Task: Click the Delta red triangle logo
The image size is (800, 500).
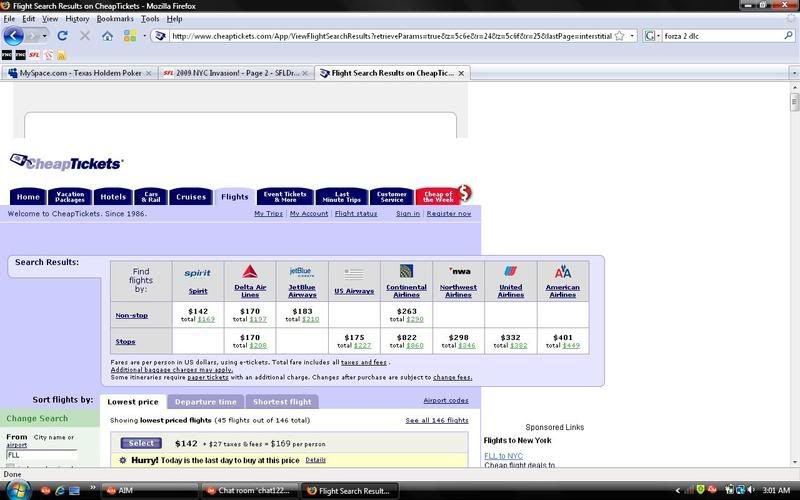Action: (x=249, y=271)
